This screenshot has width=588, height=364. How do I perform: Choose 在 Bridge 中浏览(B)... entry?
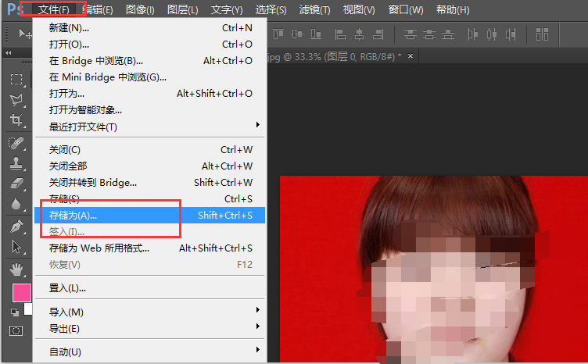(149, 61)
